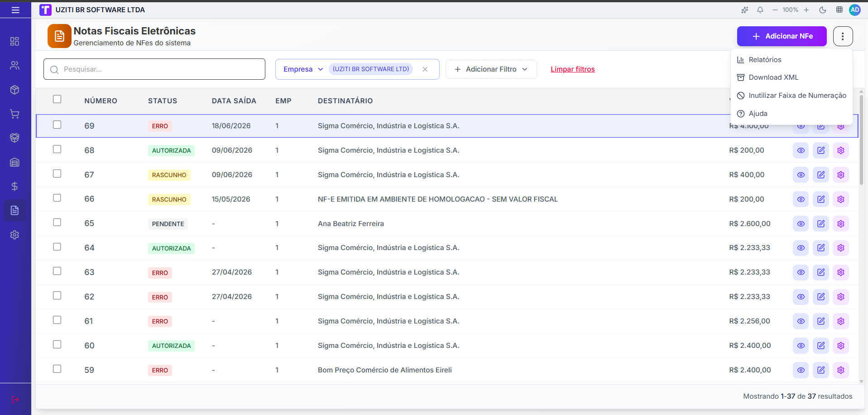Expand the Adicionar Filtro dropdown
Image resolution: width=868 pixels, height=415 pixels.
pos(491,69)
